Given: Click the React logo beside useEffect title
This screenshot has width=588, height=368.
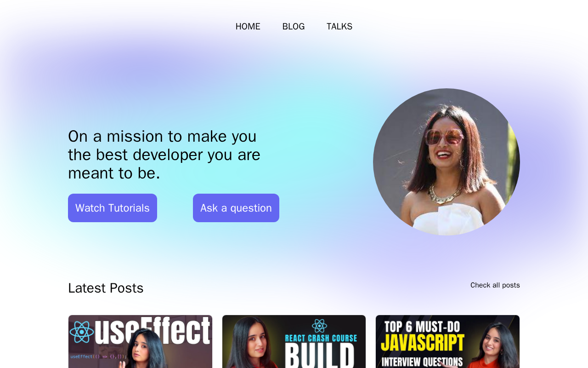Looking at the screenshot, I should tap(82, 332).
